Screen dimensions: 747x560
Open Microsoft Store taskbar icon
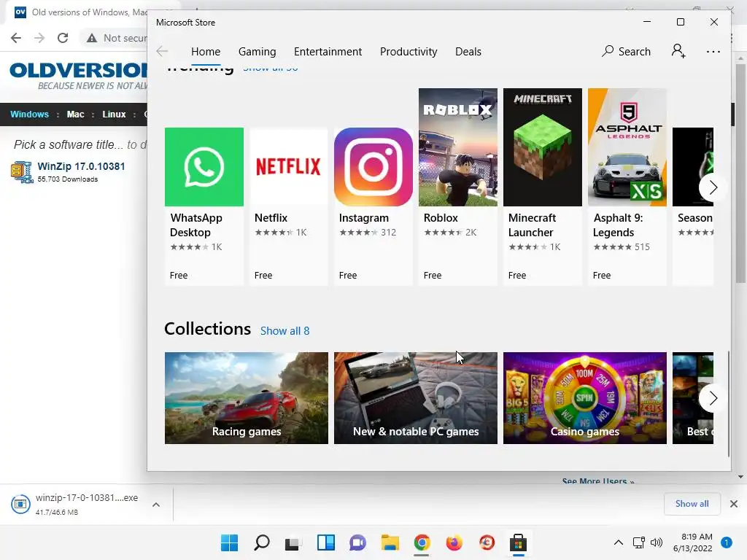518,542
